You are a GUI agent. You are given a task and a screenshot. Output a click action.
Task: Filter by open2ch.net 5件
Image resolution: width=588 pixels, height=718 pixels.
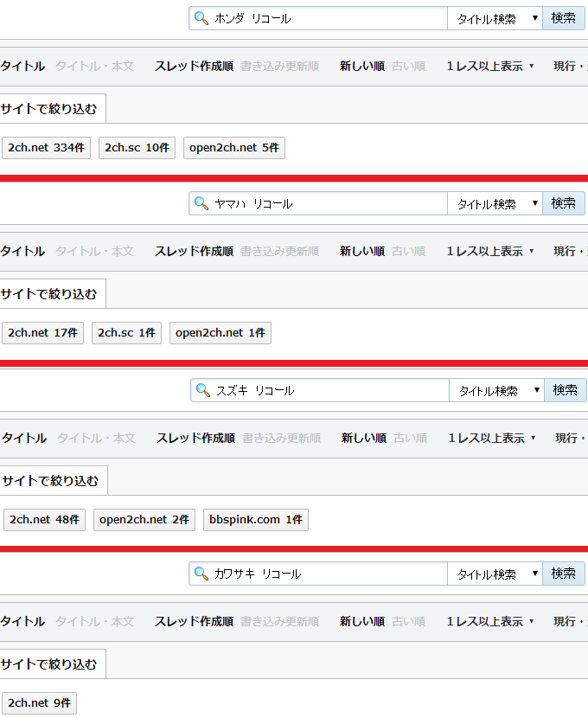click(x=234, y=148)
